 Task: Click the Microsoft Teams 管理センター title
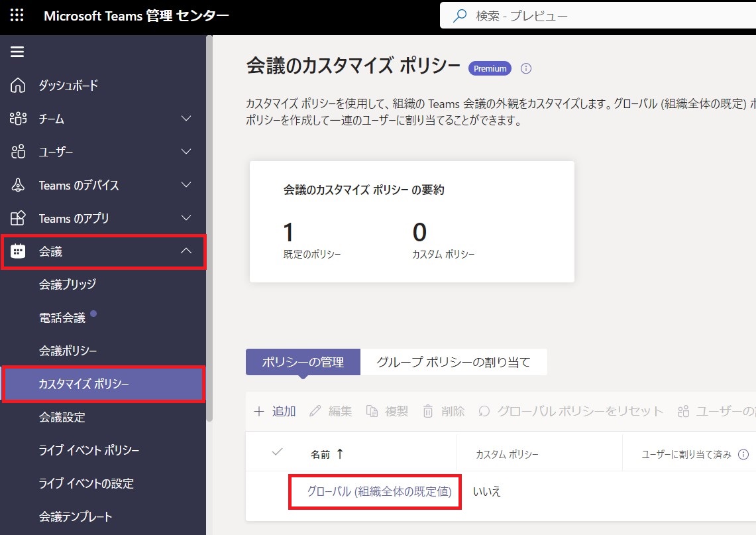pyautogui.click(x=136, y=16)
